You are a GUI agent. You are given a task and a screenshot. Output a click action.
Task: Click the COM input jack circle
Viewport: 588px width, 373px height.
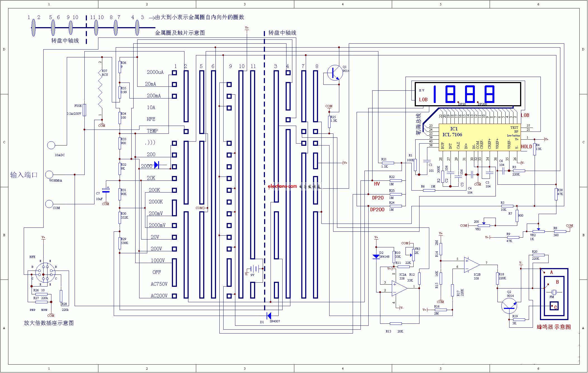49,204
